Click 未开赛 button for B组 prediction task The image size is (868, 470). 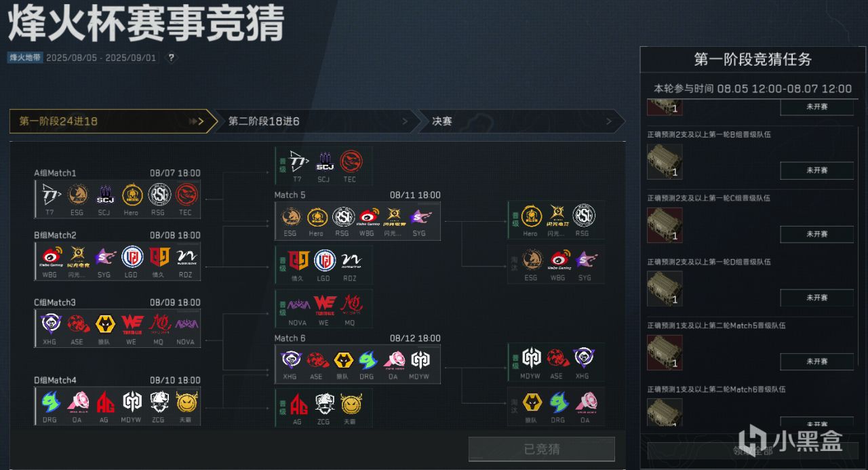pos(816,170)
